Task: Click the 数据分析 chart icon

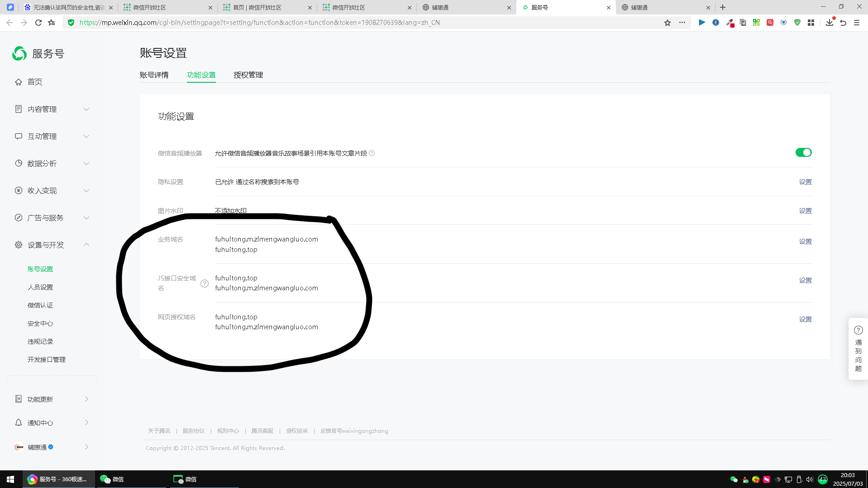Action: 19,163
